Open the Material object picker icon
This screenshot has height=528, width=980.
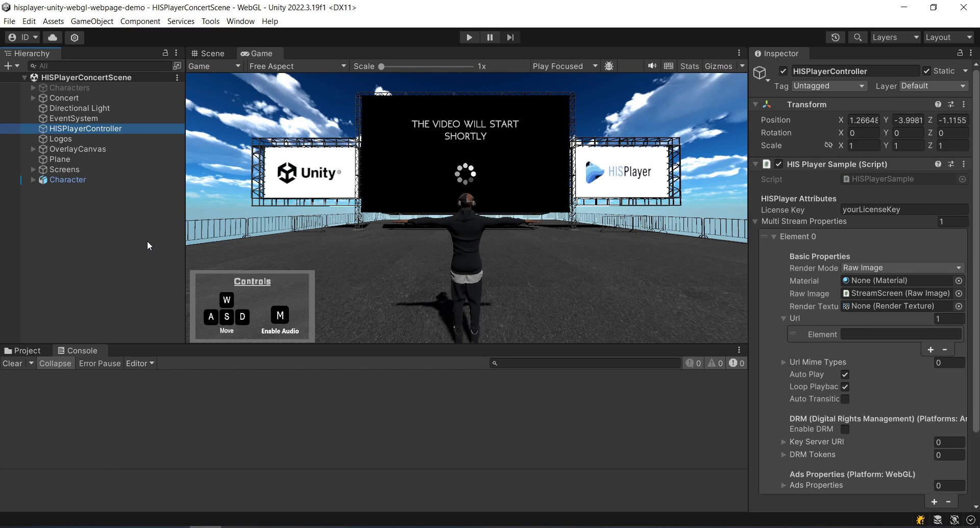[959, 281]
